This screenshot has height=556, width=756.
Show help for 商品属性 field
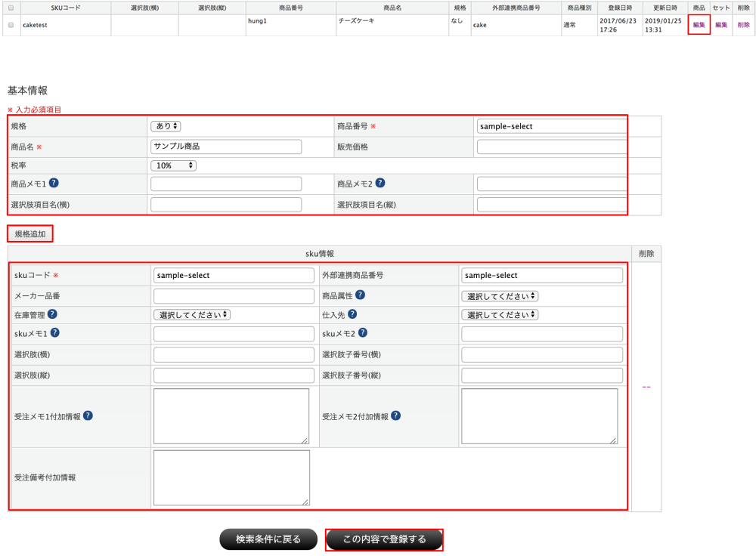tap(360, 295)
